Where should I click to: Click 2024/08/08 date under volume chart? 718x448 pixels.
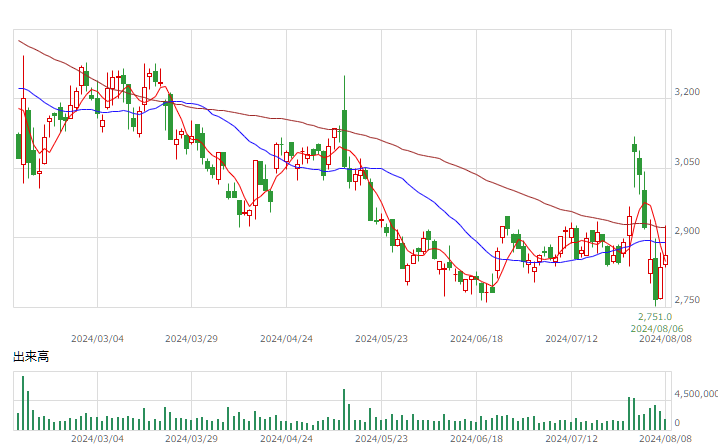pyautogui.click(x=665, y=439)
